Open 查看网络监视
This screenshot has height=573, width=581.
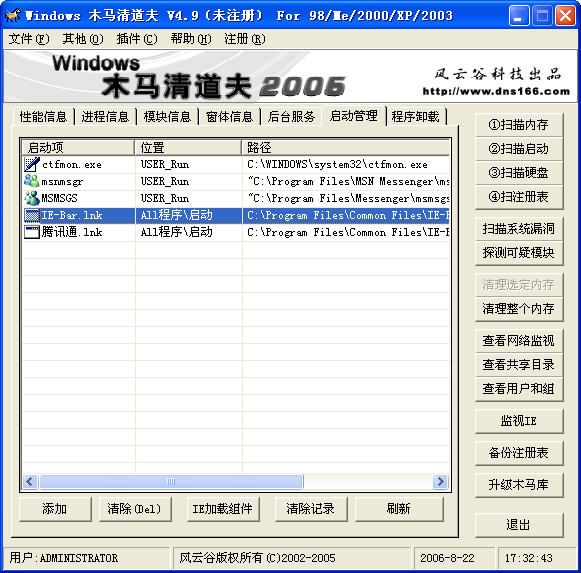519,340
